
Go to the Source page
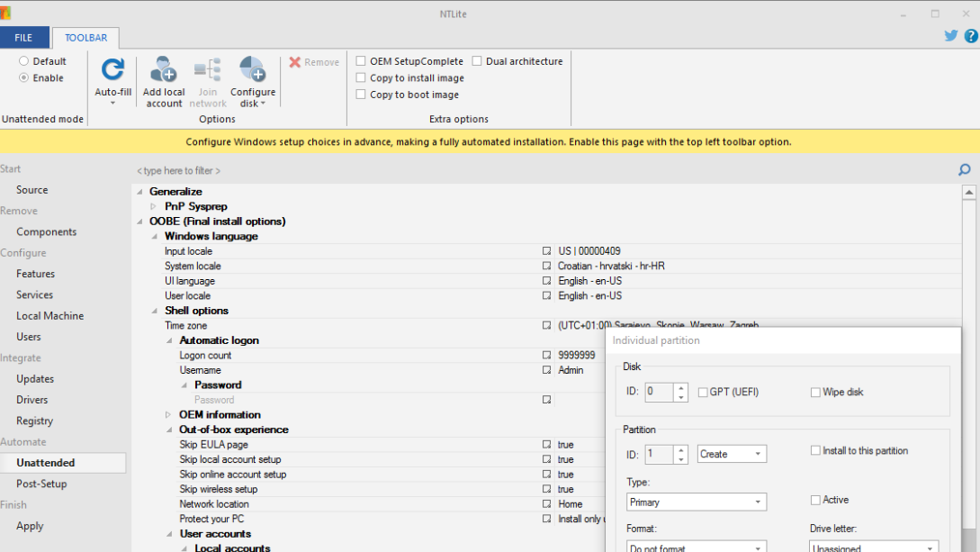tap(31, 189)
